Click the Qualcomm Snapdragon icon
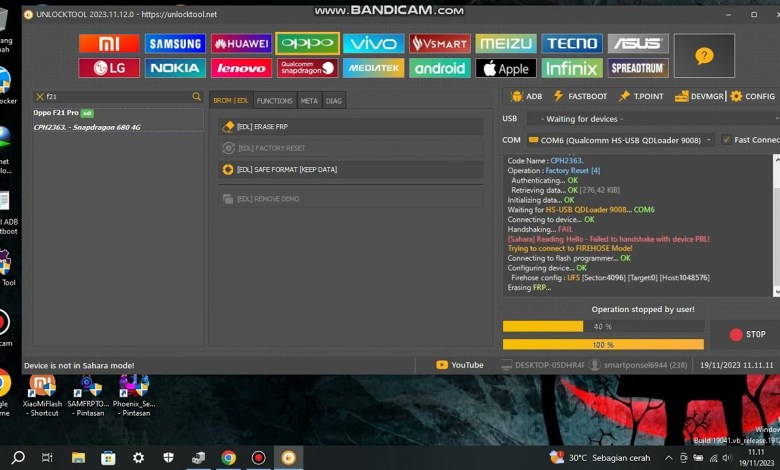This screenshot has width=780, height=470. pos(307,69)
